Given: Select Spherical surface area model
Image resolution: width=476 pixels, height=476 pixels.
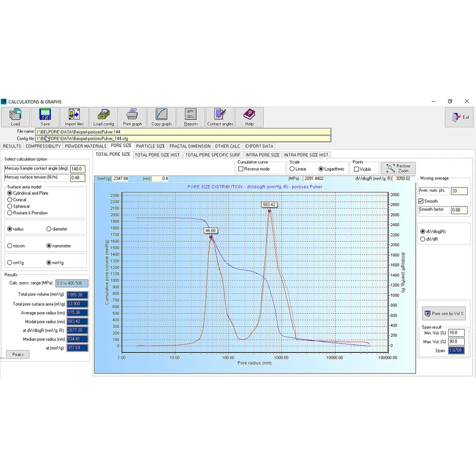Looking at the screenshot, I should [10, 206].
